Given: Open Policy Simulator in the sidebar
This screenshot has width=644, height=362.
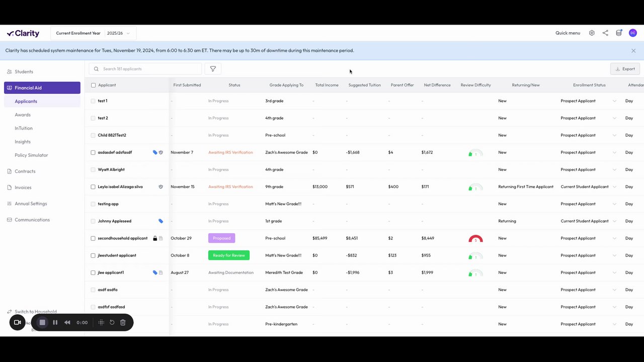Looking at the screenshot, I should click(31, 155).
